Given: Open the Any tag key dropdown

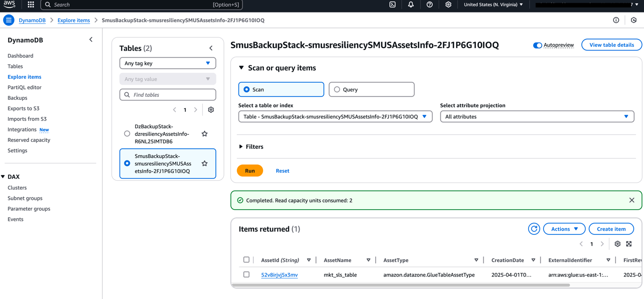Looking at the screenshot, I should pos(167,63).
